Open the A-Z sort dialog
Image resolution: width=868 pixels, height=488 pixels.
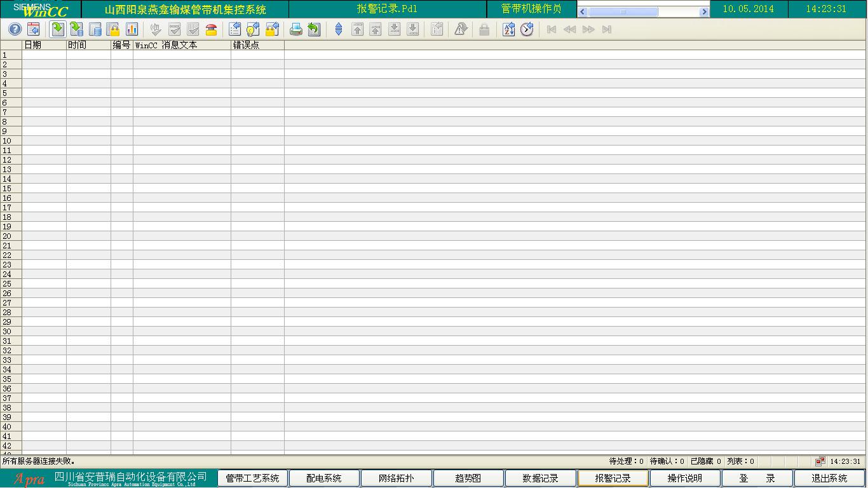click(x=508, y=29)
